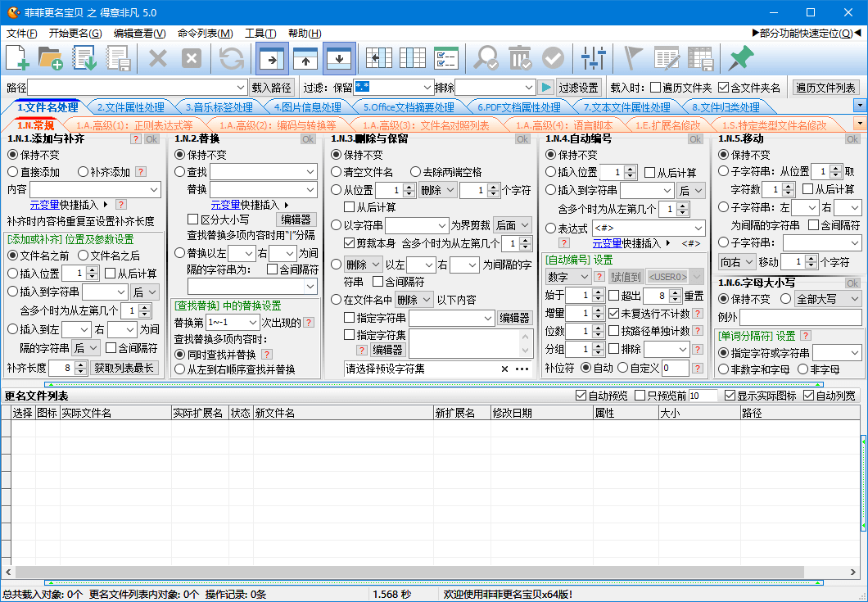Click the teal play arrow beside 排除
Image resolution: width=868 pixels, height=602 pixels.
coord(546,88)
